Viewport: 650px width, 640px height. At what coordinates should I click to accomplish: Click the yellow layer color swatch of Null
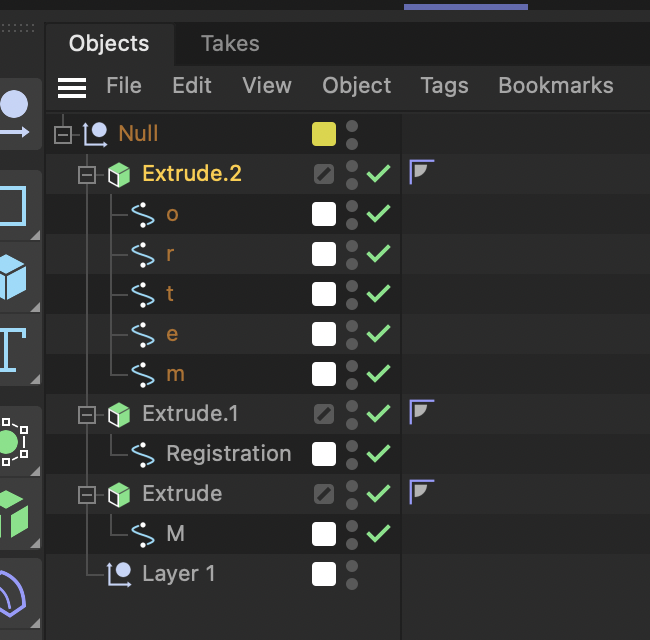(x=324, y=134)
